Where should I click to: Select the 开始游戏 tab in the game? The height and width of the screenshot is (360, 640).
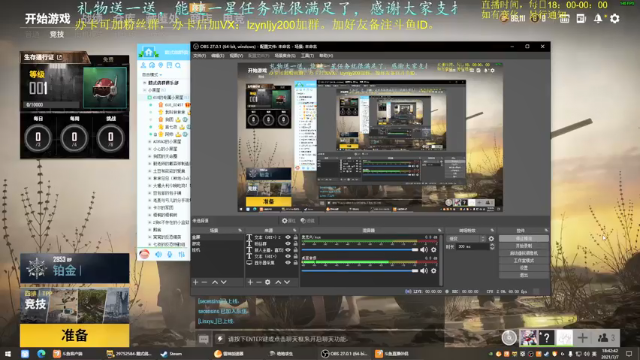tap(47, 18)
